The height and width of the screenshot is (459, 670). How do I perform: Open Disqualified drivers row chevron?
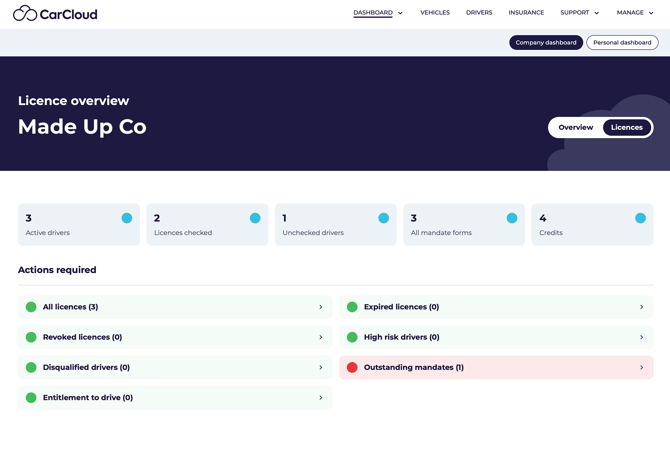tap(321, 368)
